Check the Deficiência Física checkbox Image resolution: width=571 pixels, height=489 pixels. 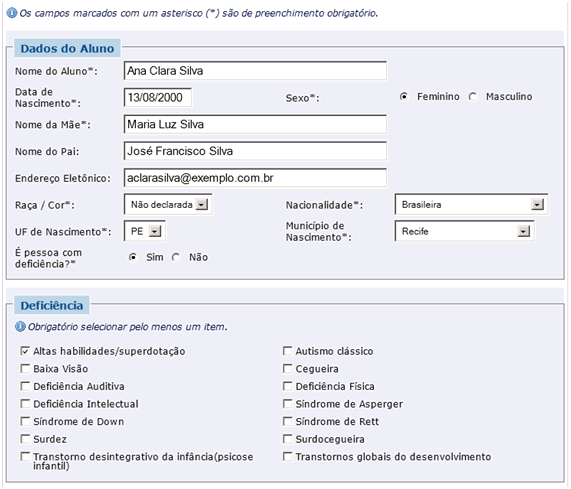click(287, 386)
